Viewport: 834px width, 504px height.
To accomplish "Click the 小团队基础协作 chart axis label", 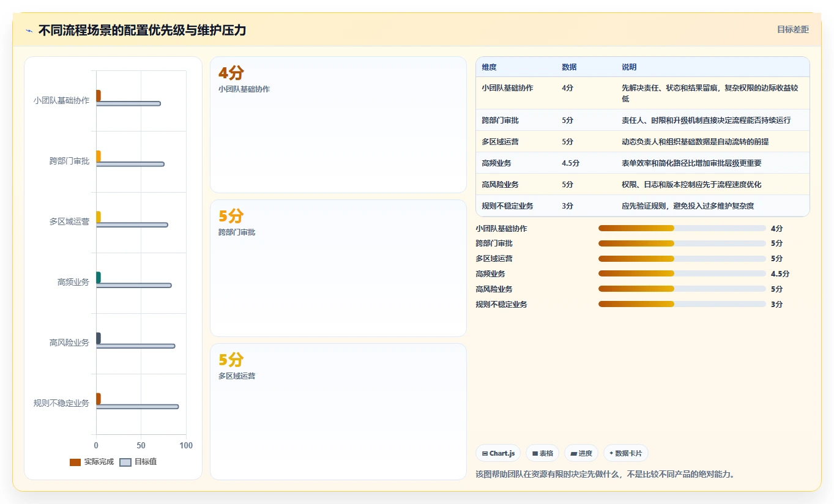I will 61,100.
